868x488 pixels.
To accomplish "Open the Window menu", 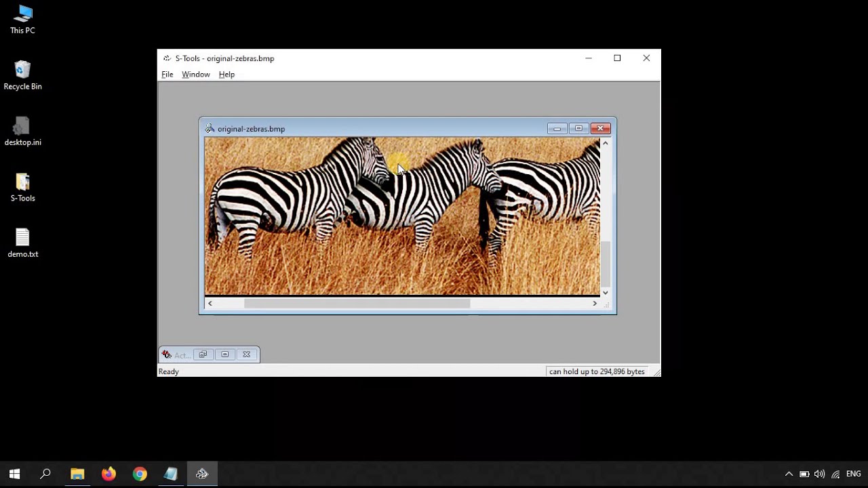I will (195, 75).
